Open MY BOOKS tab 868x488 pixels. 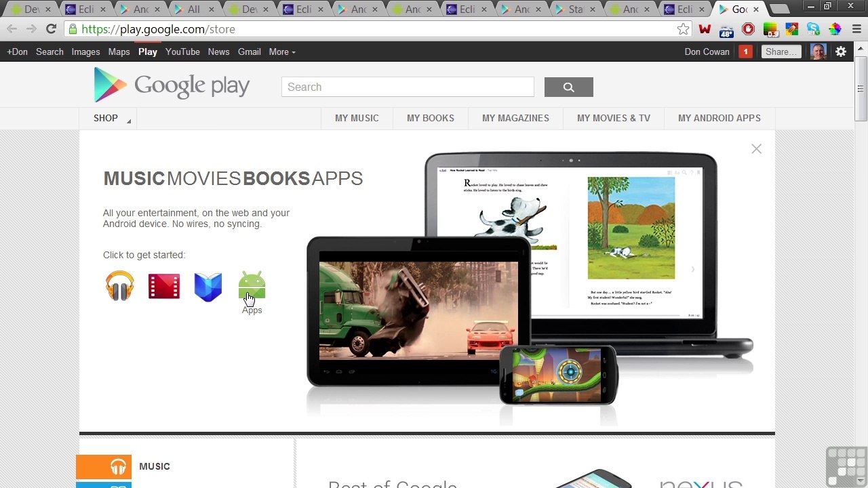pos(431,118)
